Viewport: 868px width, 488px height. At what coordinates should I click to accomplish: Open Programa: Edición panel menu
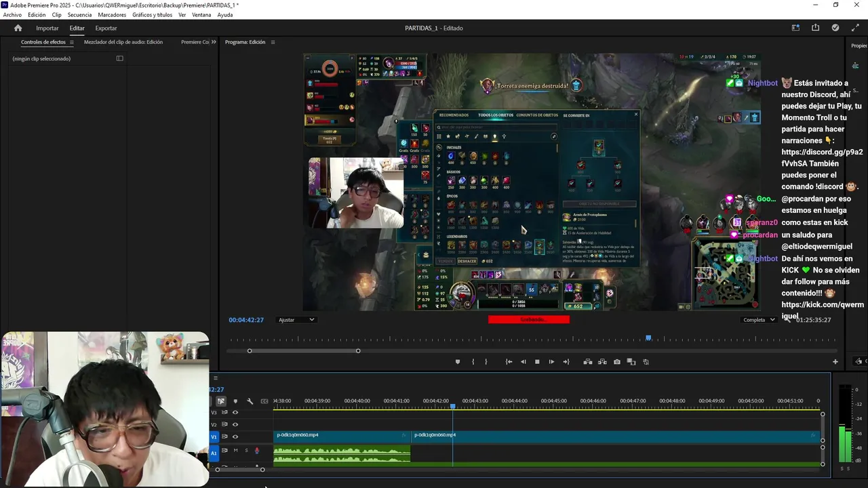tap(273, 42)
